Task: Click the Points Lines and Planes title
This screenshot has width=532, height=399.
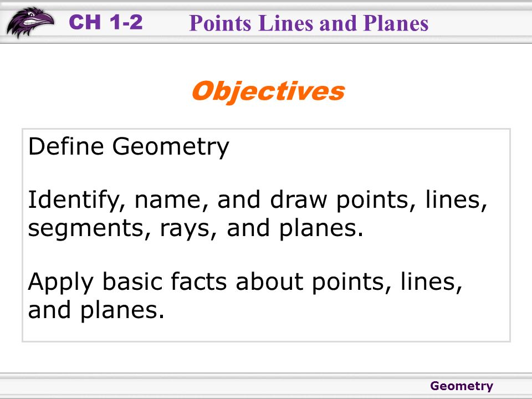Action: [x=309, y=23]
